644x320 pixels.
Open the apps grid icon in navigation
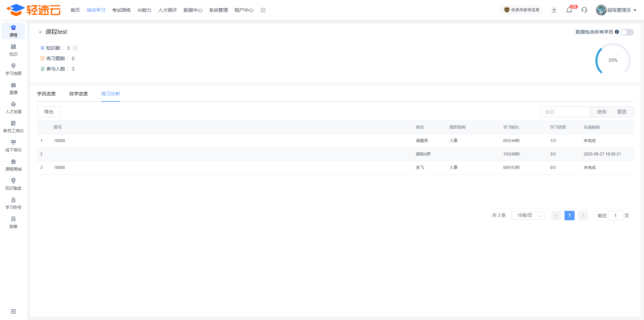point(263,10)
